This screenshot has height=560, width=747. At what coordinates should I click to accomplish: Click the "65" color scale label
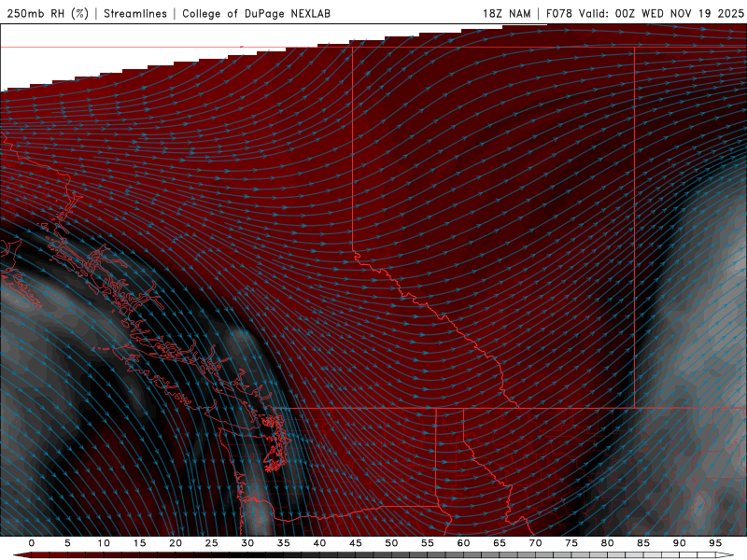coord(500,543)
